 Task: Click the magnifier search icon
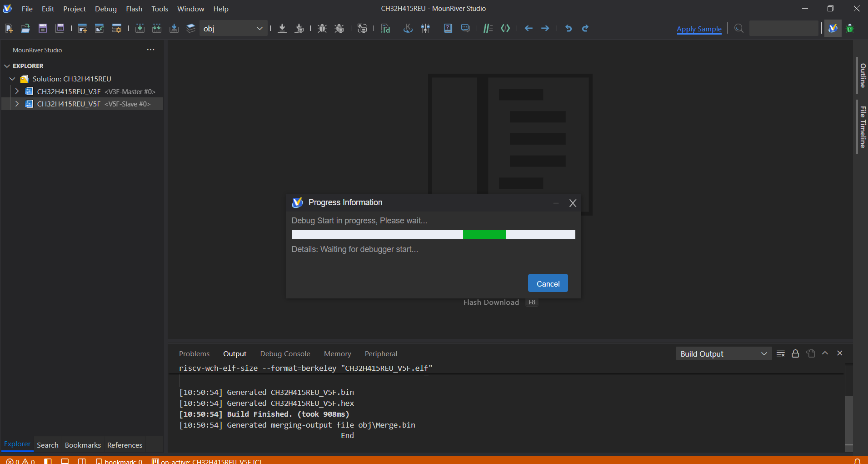click(x=739, y=28)
